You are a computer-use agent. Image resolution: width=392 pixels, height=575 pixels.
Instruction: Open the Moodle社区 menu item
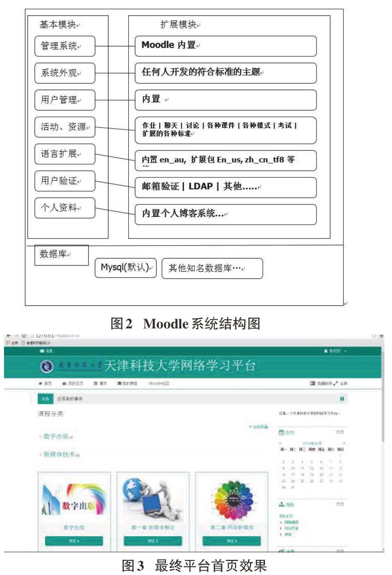click(159, 383)
